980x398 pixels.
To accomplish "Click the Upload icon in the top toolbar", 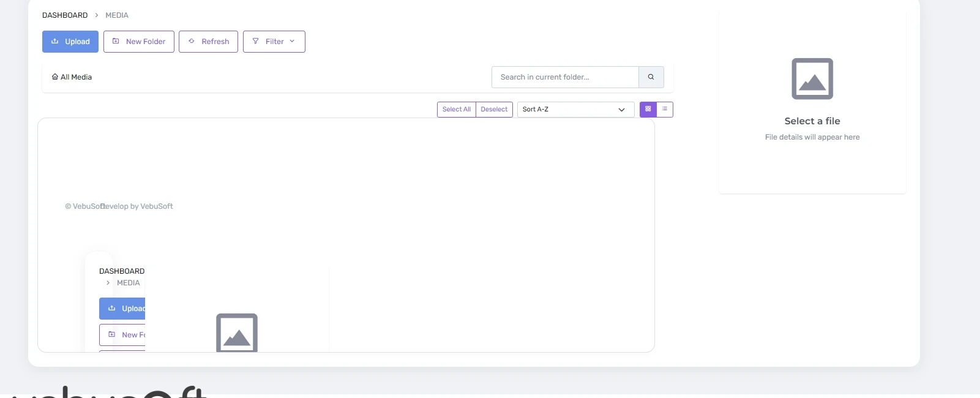I will point(54,42).
